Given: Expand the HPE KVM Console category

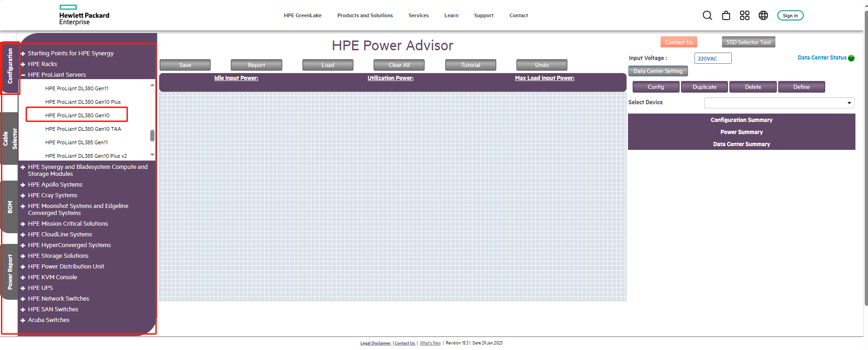Looking at the screenshot, I should point(23,277).
